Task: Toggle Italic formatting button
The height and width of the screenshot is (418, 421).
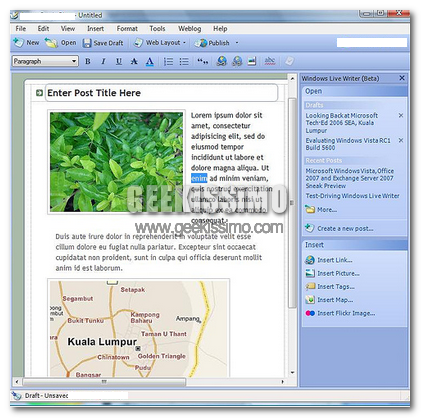Action: 103,61
